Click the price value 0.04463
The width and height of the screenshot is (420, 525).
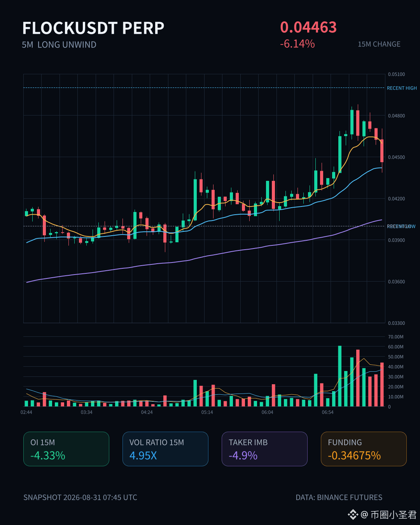click(x=308, y=27)
